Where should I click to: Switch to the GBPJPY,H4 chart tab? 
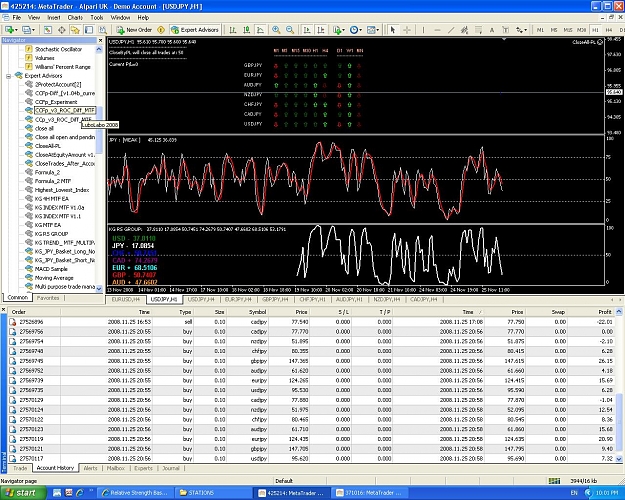coord(275,299)
